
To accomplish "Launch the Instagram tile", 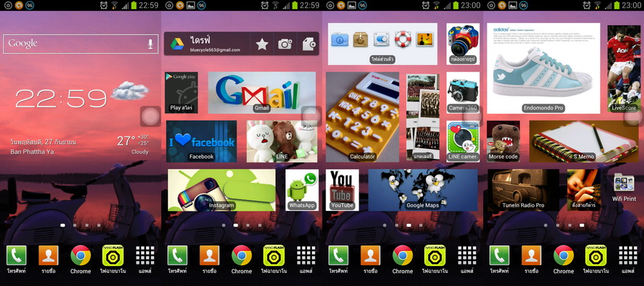I will tap(221, 190).
